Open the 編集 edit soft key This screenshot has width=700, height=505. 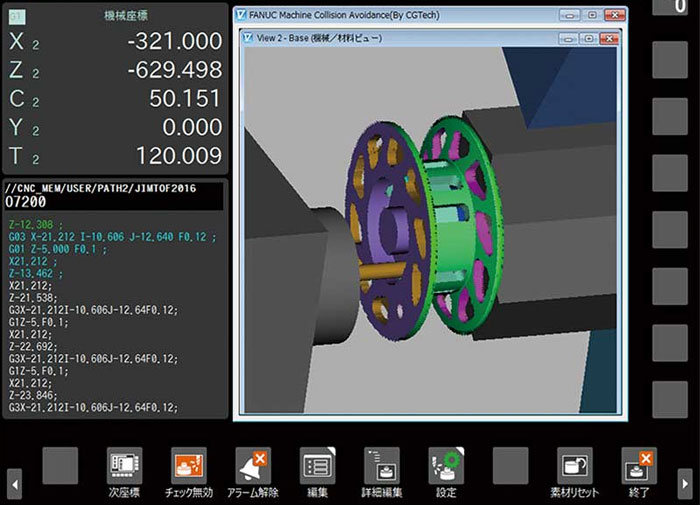tap(317, 466)
